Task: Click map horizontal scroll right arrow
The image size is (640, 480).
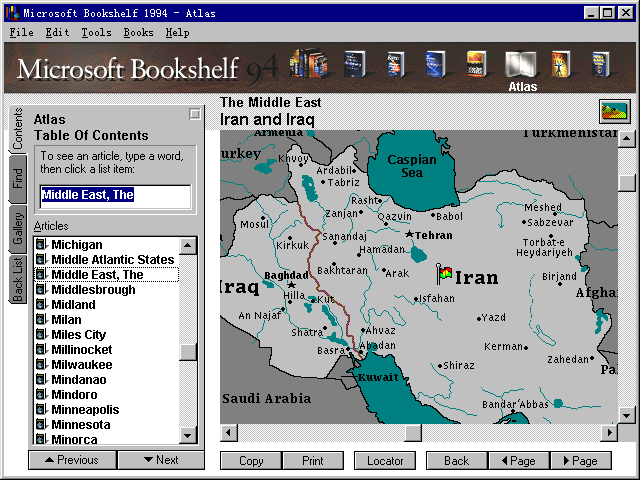Action: [x=609, y=433]
